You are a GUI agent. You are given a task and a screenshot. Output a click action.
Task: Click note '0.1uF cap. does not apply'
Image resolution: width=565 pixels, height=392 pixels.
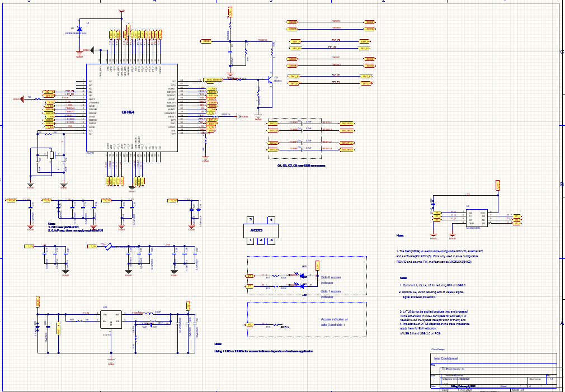click(76, 230)
